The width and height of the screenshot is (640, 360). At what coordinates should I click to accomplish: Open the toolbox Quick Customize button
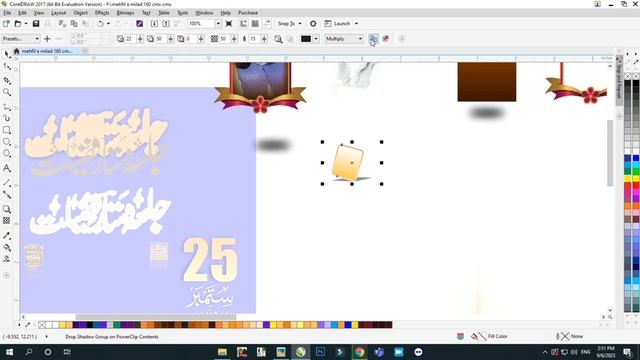(7, 276)
